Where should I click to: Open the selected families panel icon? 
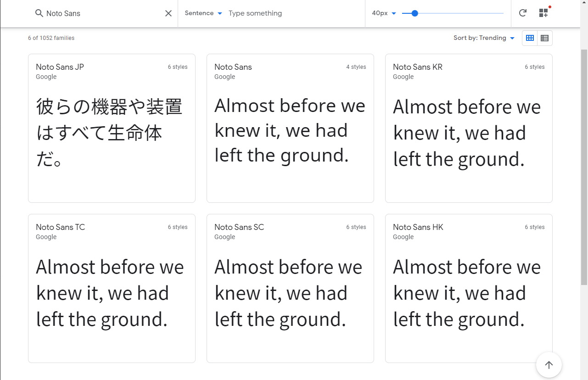click(544, 13)
